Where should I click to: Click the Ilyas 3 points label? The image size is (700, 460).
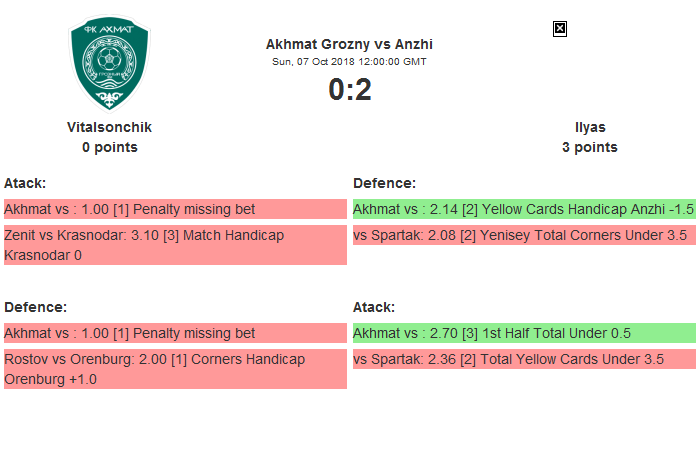pos(590,147)
